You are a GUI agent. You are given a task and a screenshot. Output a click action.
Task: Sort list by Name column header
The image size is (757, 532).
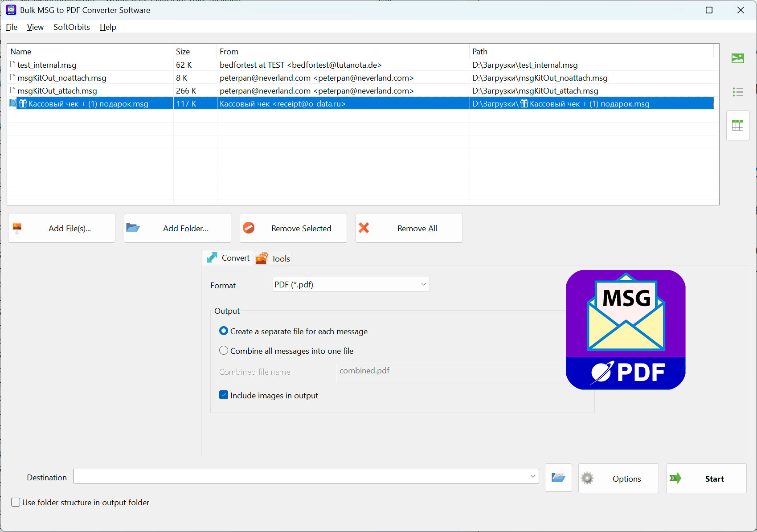pos(90,52)
